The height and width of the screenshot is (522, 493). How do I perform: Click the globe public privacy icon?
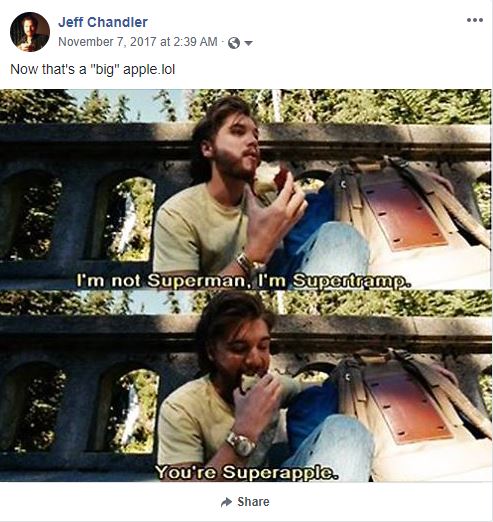234,43
